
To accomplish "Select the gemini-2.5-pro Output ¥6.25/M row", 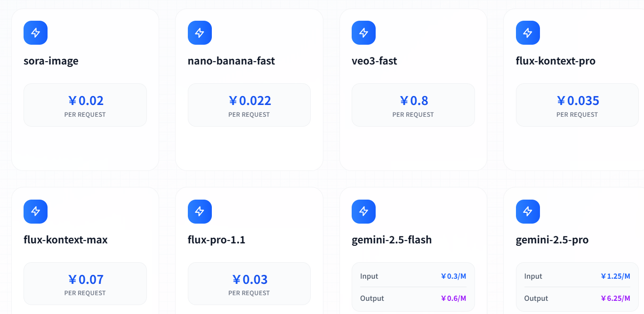I will (577, 298).
